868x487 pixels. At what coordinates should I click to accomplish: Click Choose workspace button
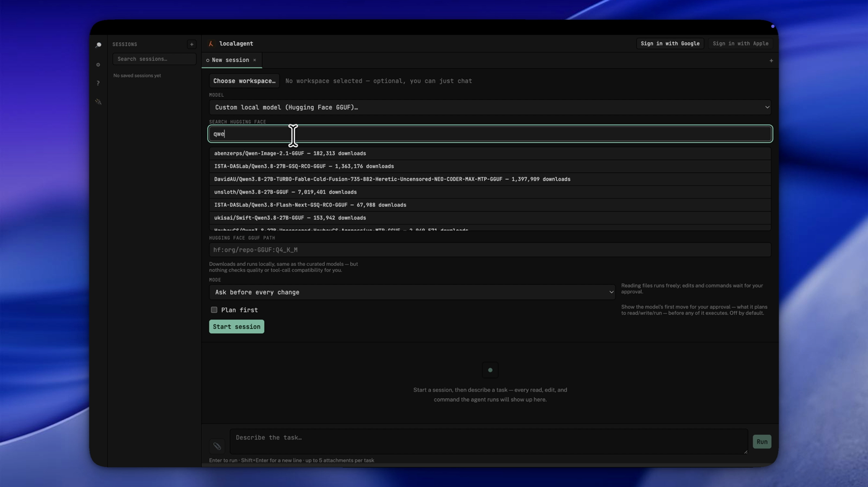coord(244,81)
